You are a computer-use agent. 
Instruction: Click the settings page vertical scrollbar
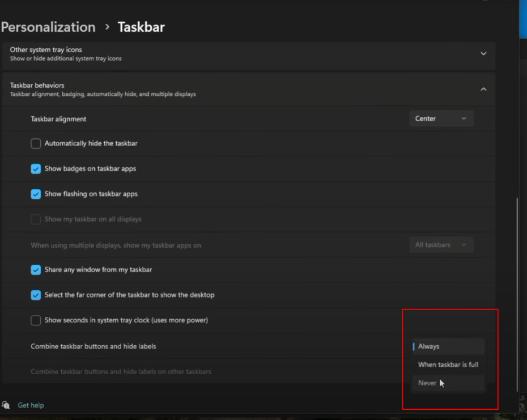click(516, 295)
